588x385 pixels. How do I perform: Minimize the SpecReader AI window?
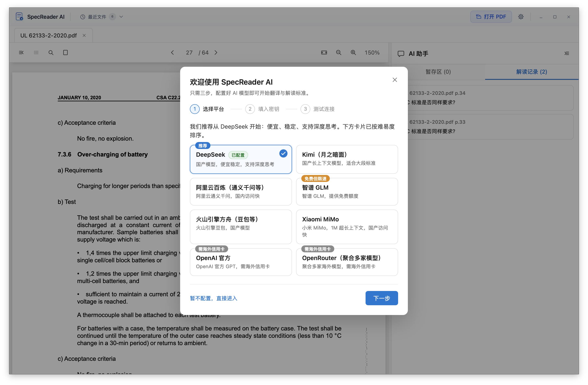coord(541,17)
